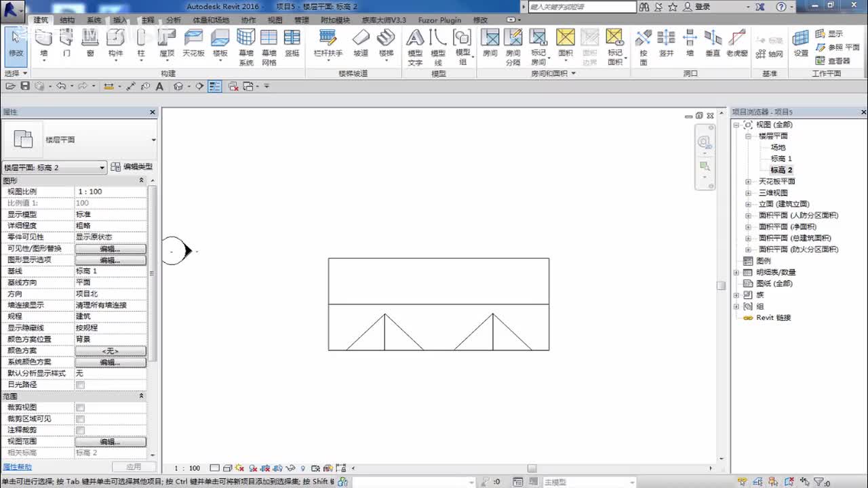Collapse the 范围 properties section

[x=141, y=396]
